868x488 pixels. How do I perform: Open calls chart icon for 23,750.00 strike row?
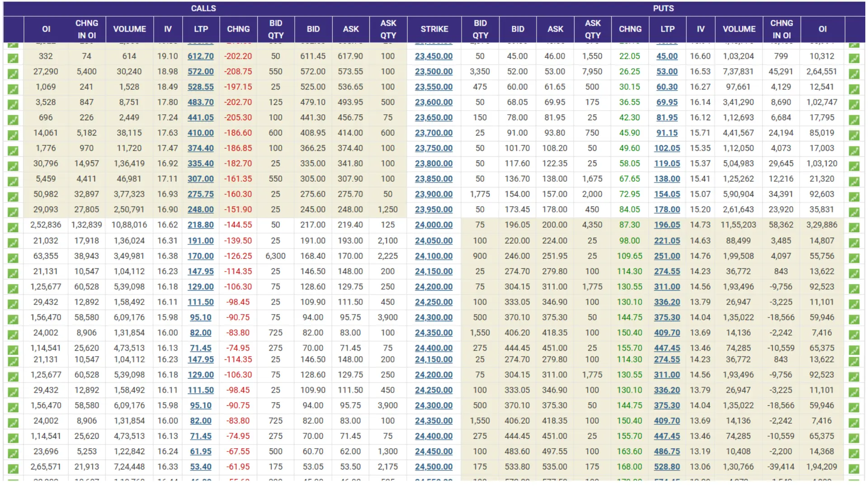tap(13, 150)
